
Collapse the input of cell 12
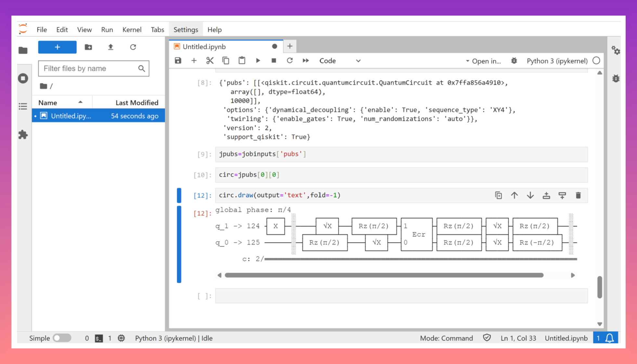point(179,195)
